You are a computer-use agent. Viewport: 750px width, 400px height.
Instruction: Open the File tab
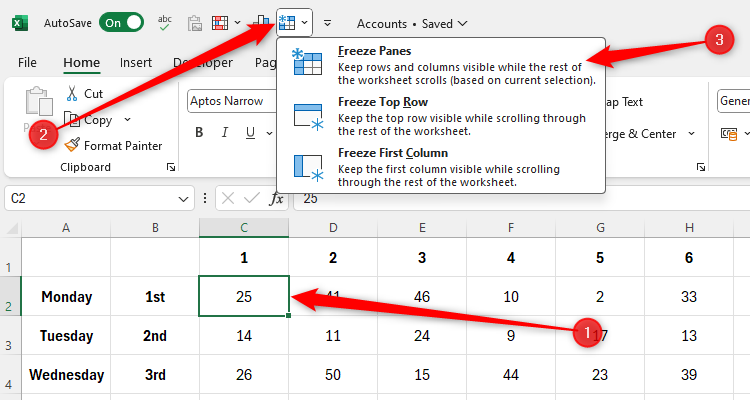[x=27, y=63]
